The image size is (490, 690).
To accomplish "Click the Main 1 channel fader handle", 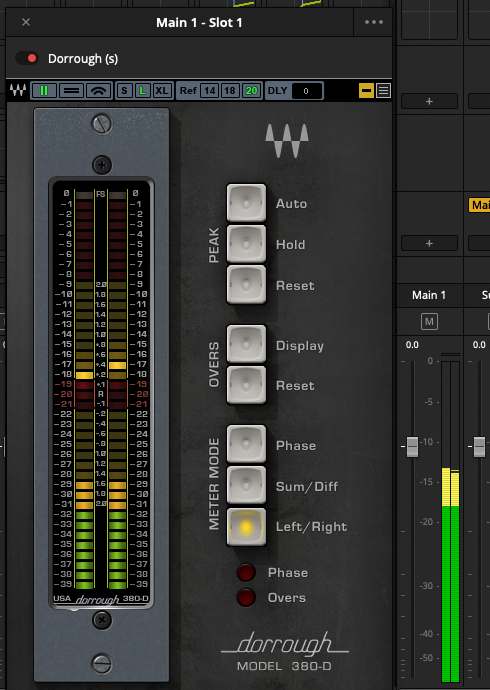I will pos(412,447).
